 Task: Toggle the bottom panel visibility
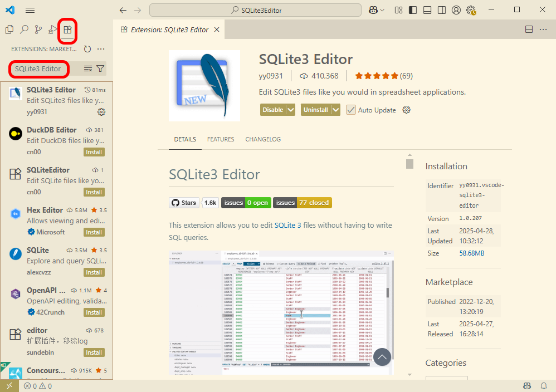pyautogui.click(x=427, y=10)
